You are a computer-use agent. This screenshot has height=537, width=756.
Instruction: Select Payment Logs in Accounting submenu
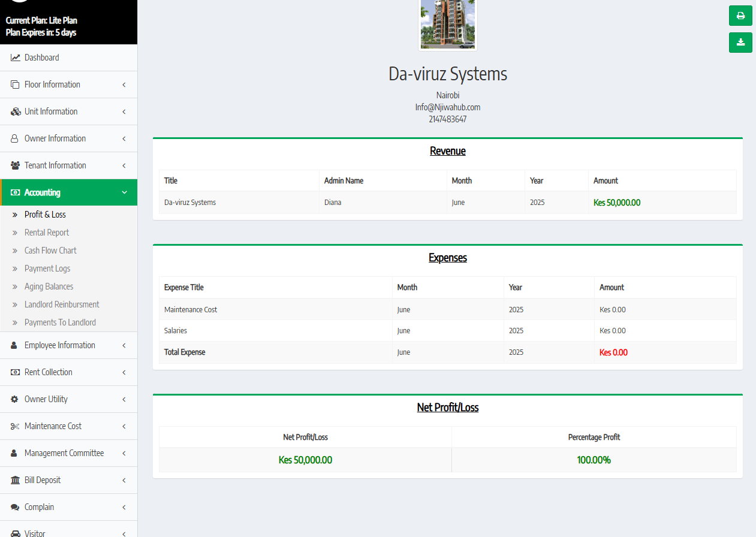click(47, 268)
